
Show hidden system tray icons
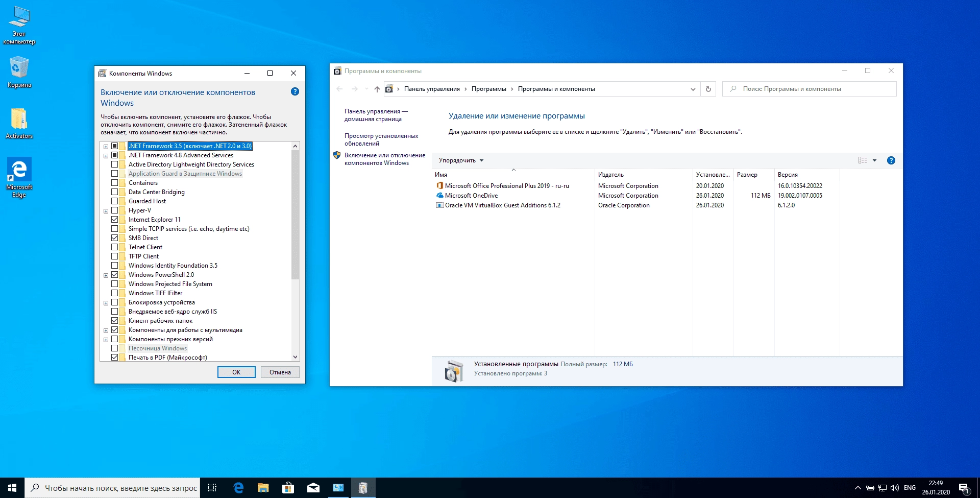click(x=858, y=488)
